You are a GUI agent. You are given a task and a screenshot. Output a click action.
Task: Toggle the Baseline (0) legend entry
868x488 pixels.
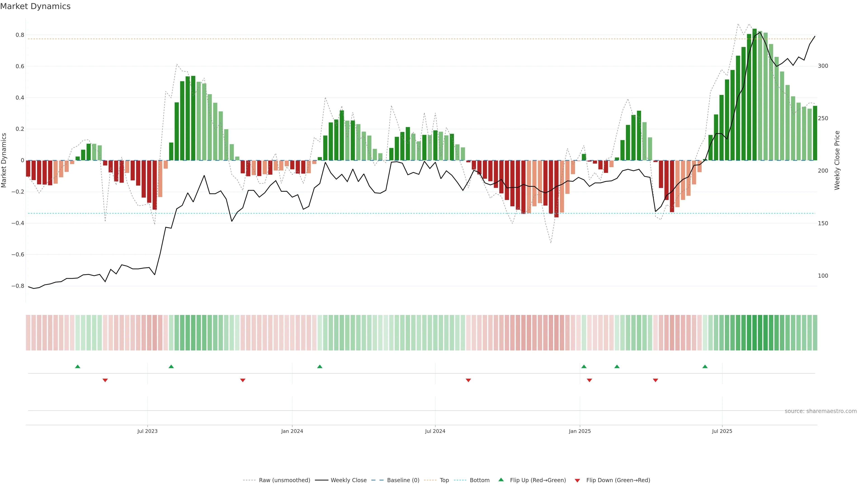point(403,480)
